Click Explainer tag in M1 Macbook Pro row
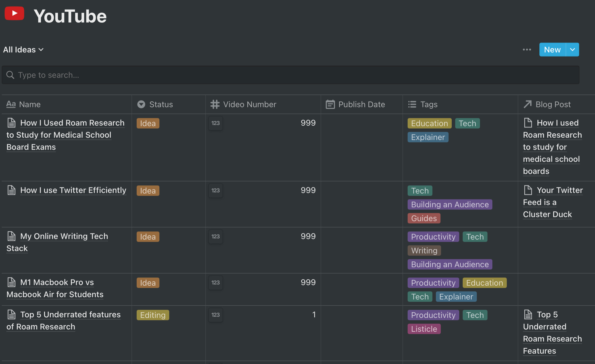595x364 pixels. [x=456, y=297]
